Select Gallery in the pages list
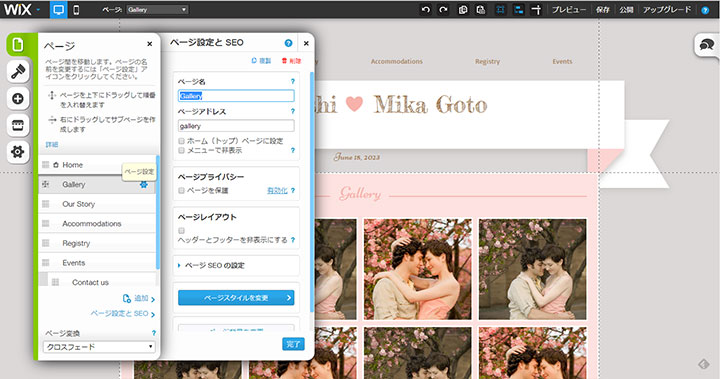Viewport: 720px width, 379px height. pyautogui.click(x=97, y=184)
